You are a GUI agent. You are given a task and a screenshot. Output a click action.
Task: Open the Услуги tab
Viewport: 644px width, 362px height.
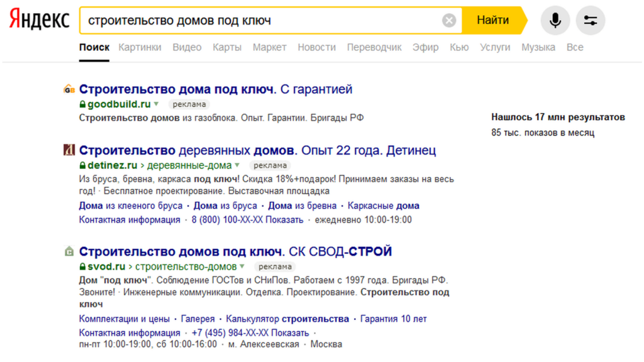pyautogui.click(x=495, y=48)
